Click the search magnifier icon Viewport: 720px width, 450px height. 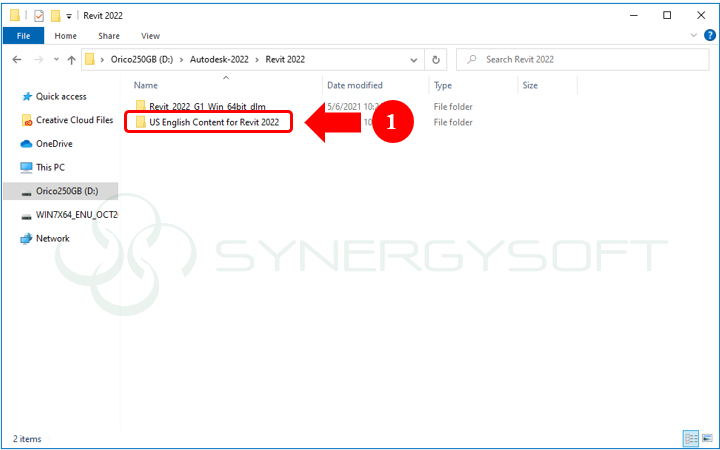(472, 60)
